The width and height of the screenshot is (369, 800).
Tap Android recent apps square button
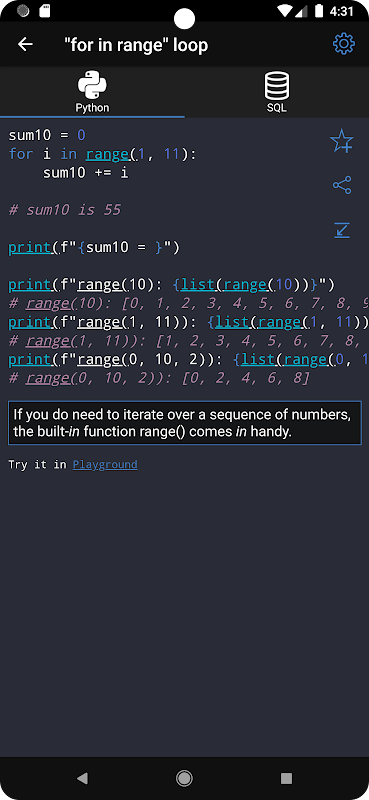(286, 778)
